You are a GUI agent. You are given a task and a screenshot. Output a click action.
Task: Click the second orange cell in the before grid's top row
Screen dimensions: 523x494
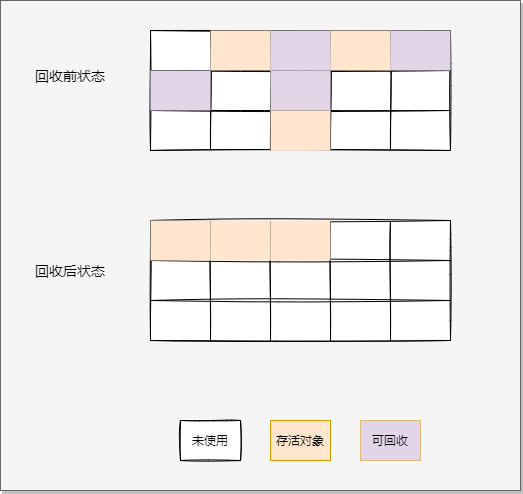[361, 50]
